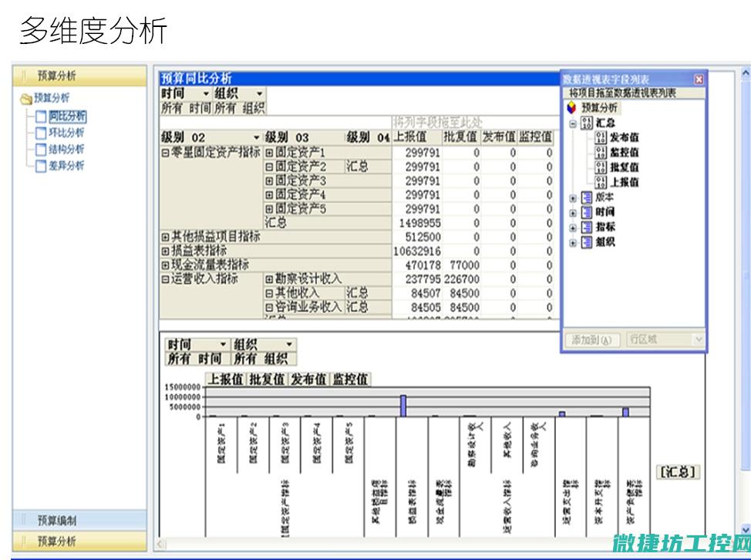Open the 行区域 combo box

tap(665, 339)
